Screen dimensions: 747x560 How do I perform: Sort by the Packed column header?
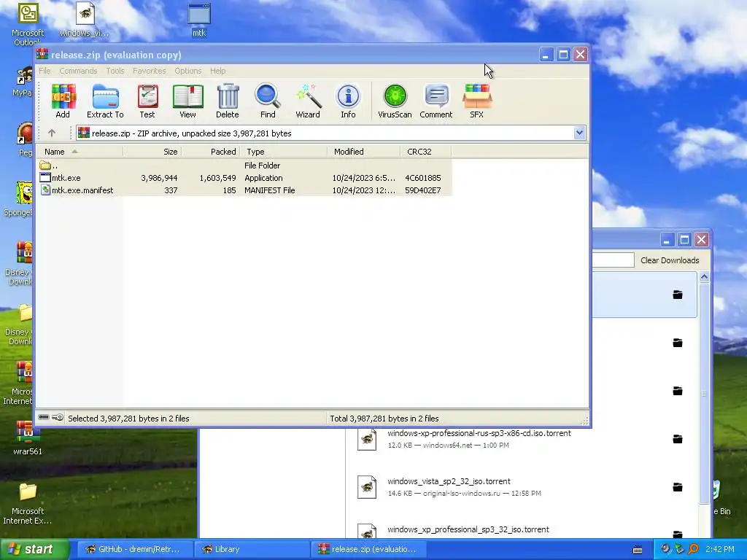(211, 152)
